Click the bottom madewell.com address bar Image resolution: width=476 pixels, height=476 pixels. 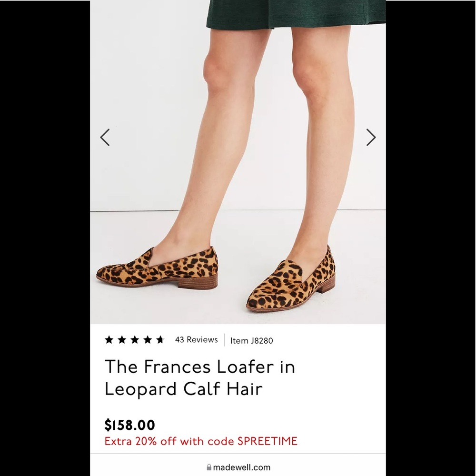tap(238, 467)
